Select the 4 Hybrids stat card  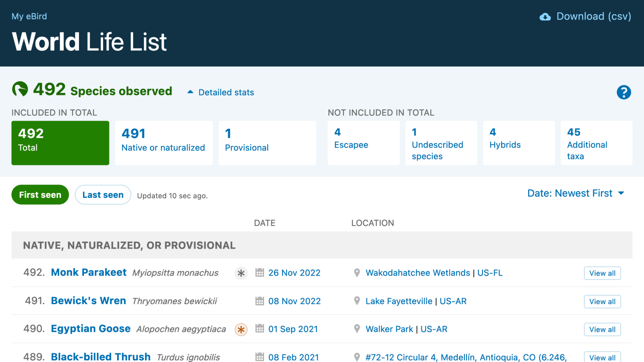click(x=519, y=143)
